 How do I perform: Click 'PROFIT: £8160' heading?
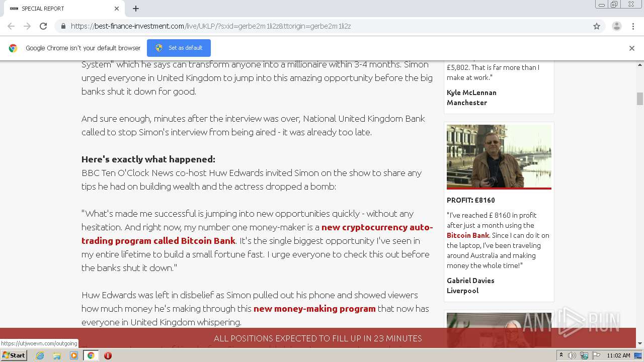(x=471, y=200)
